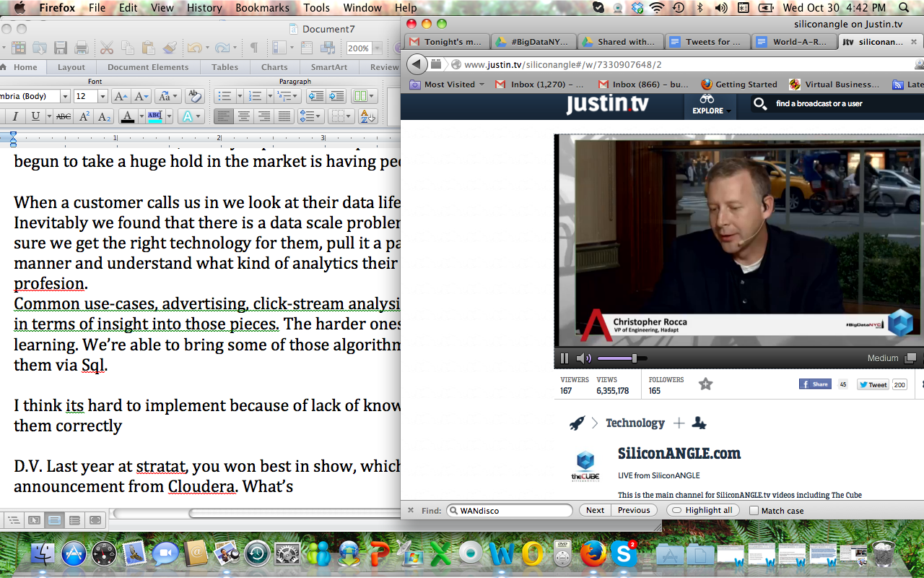Justify text in Word
Viewport: 924px width, 578px height.
click(284, 116)
